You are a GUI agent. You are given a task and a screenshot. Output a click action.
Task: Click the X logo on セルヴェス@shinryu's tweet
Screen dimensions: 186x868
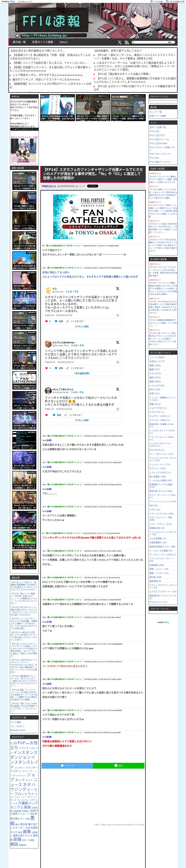(117, 342)
